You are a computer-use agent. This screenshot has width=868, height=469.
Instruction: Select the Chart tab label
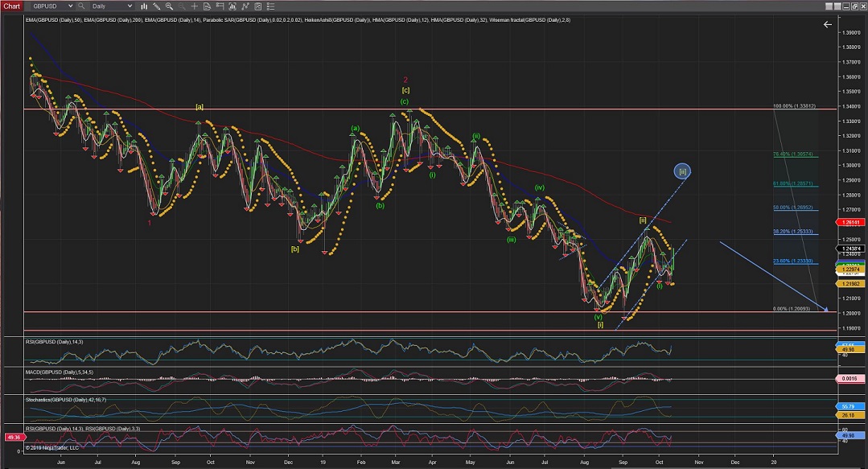coord(11,6)
